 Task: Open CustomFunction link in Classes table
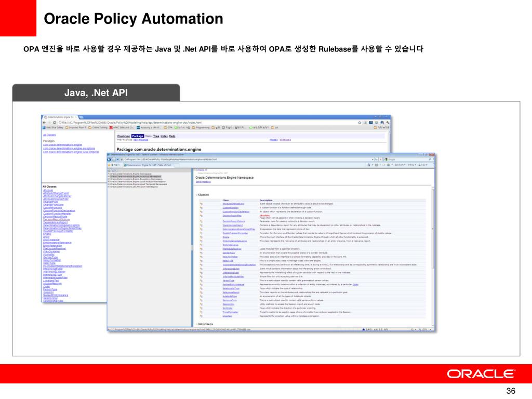point(230,208)
